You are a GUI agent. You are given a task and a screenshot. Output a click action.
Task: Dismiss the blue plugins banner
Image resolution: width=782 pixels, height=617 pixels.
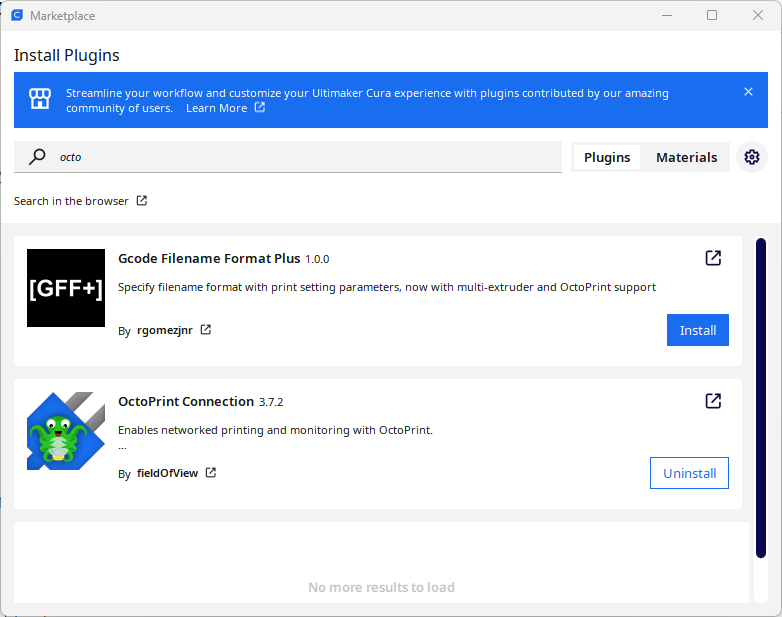[x=748, y=92]
